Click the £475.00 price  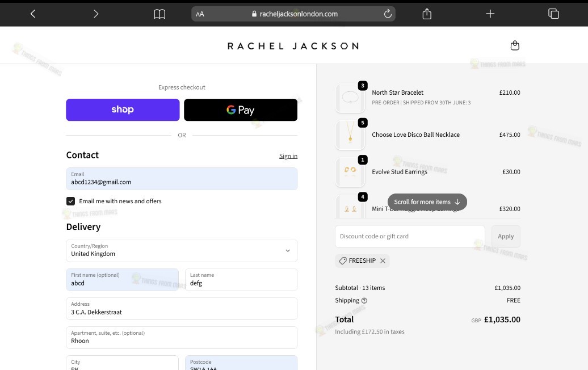point(510,134)
